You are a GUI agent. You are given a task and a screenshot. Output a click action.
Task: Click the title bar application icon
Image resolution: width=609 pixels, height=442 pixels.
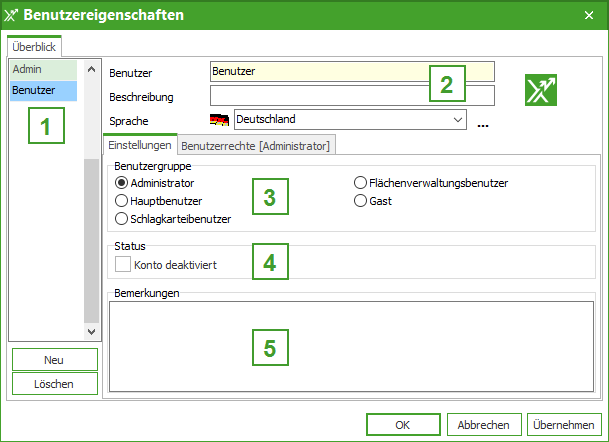click(11, 16)
